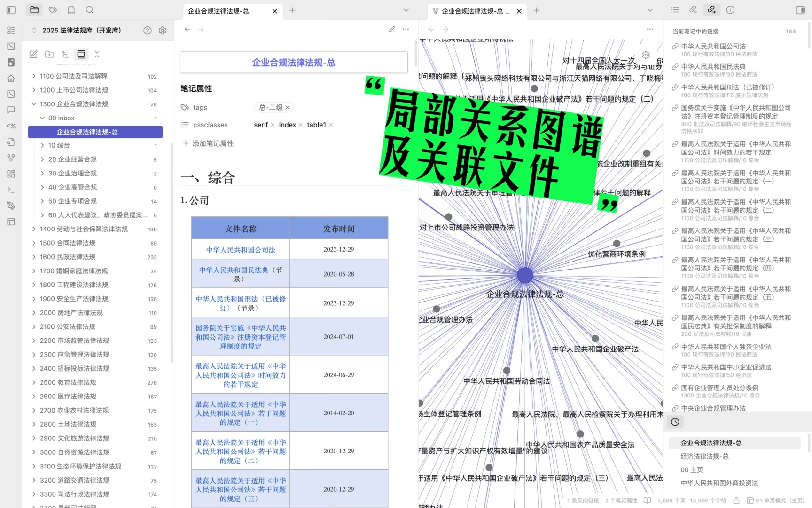The width and height of the screenshot is (812, 508).
Task: Remove the 总-二级 tag with its x
Action: tap(287, 107)
